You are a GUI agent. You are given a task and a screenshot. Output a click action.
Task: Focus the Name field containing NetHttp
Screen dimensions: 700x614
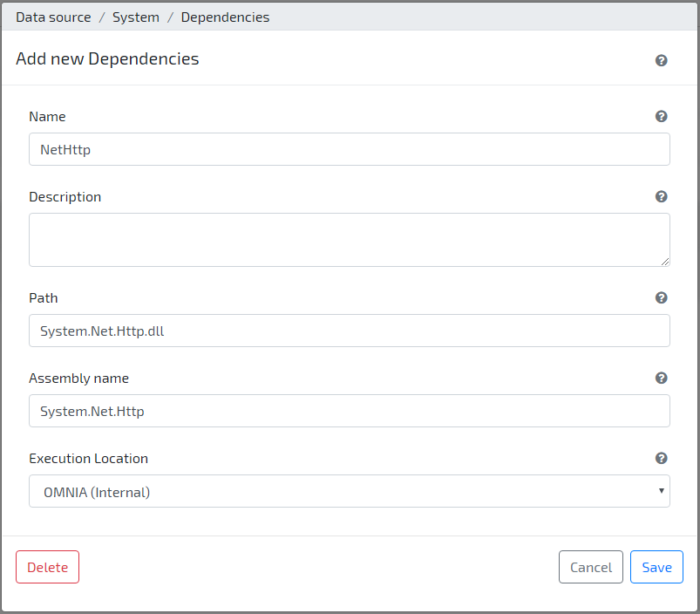point(349,149)
